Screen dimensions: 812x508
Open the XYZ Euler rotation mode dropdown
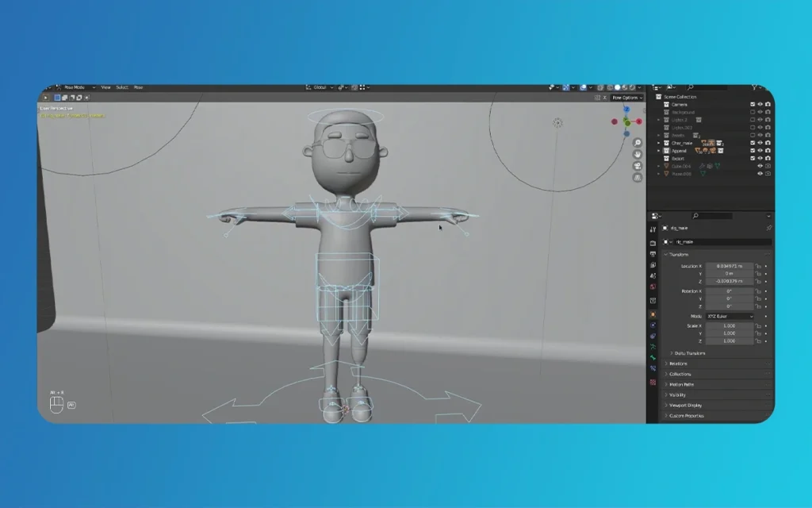pos(730,316)
